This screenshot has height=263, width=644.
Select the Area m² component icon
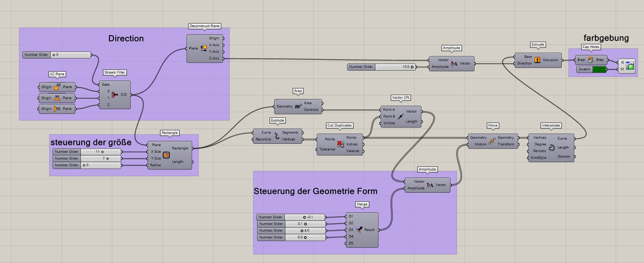[298, 106]
